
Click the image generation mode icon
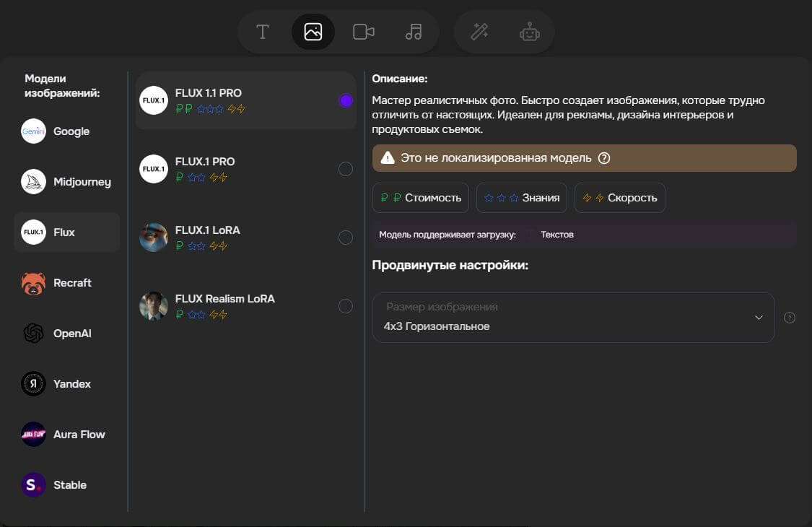(313, 32)
